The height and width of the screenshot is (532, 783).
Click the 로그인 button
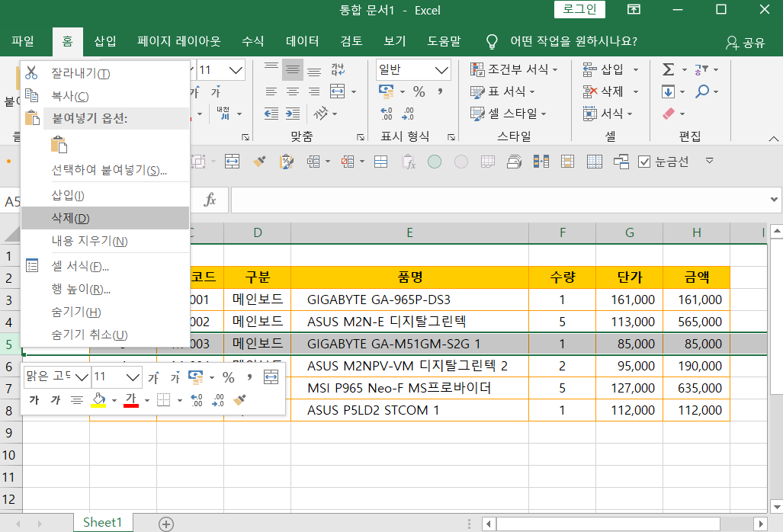point(579,9)
